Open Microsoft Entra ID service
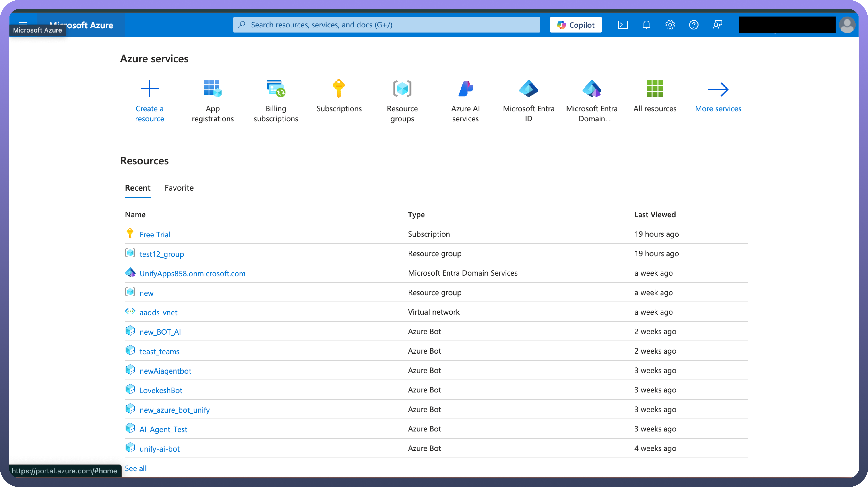The image size is (868, 487). pyautogui.click(x=528, y=89)
